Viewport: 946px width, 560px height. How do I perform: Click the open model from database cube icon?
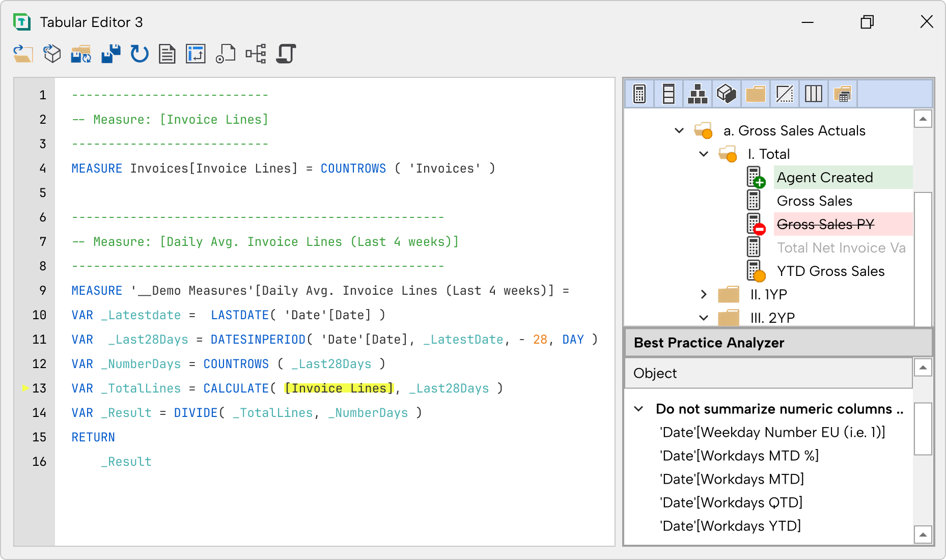tap(52, 53)
